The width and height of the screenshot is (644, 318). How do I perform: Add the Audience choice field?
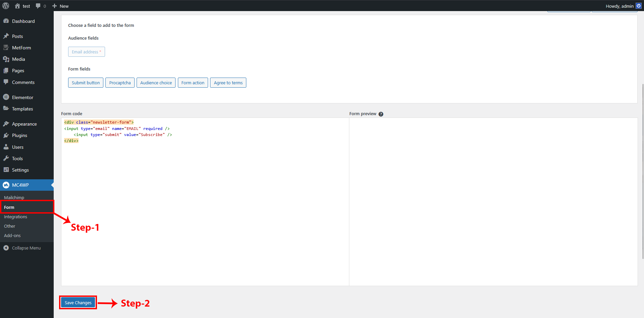(156, 83)
